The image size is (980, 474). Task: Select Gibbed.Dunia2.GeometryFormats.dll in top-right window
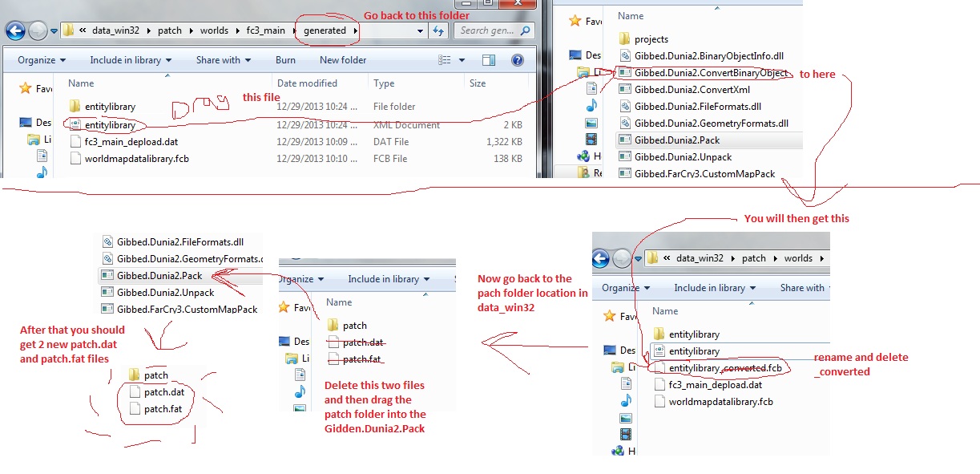click(x=712, y=123)
